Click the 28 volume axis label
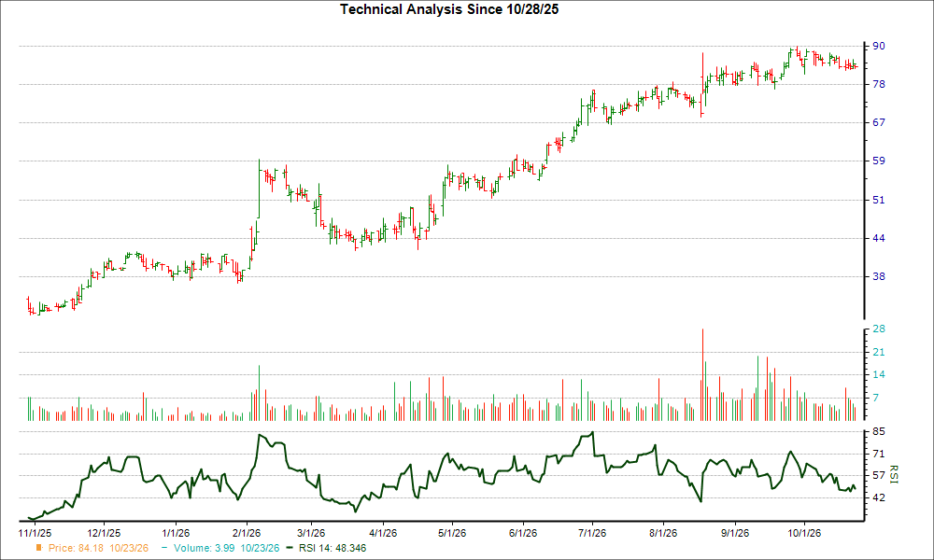The image size is (934, 560). tap(879, 329)
